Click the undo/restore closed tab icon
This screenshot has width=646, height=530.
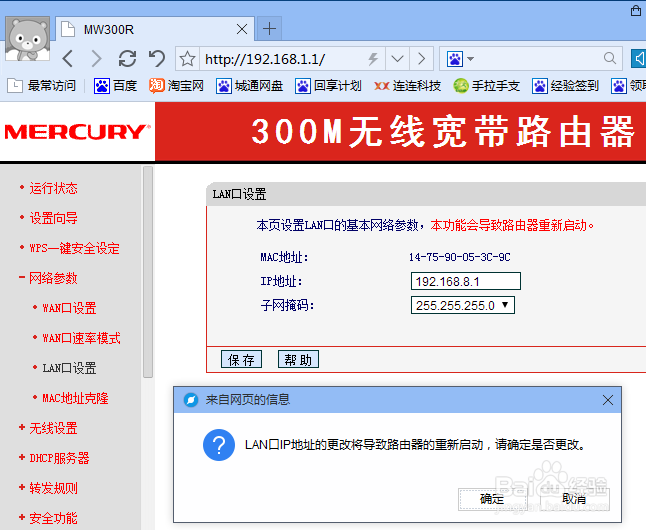(157, 59)
